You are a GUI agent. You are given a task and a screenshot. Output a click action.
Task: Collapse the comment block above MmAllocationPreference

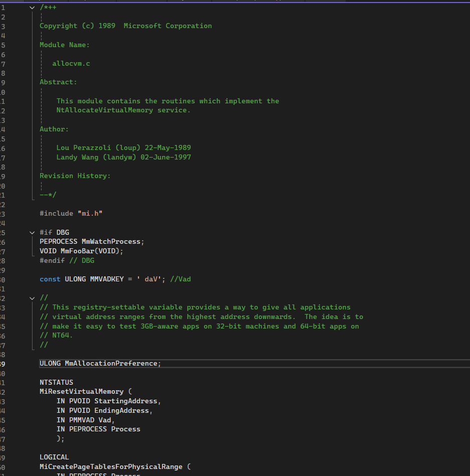pos(32,298)
